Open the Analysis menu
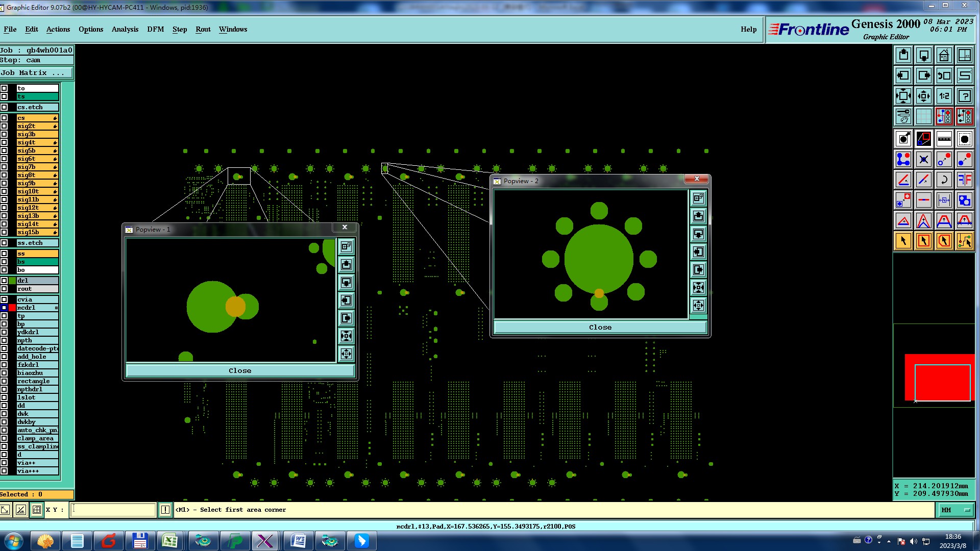 tap(125, 29)
